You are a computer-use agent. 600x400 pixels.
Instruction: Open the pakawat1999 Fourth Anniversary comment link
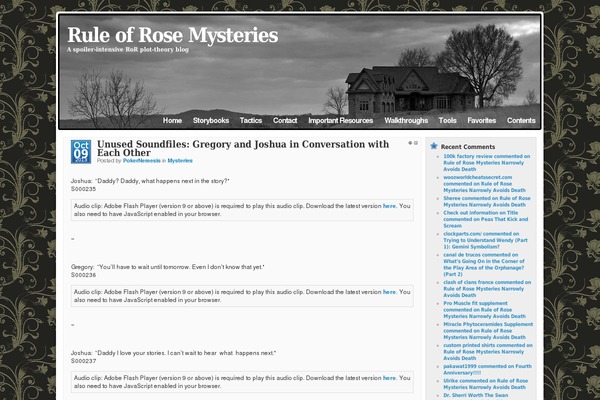click(487, 369)
